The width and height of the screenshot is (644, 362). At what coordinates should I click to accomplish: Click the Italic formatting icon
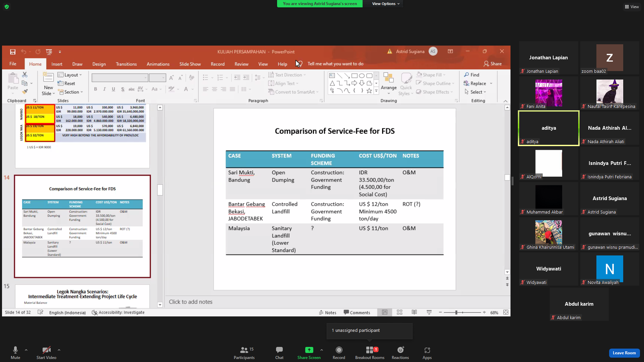tap(104, 89)
